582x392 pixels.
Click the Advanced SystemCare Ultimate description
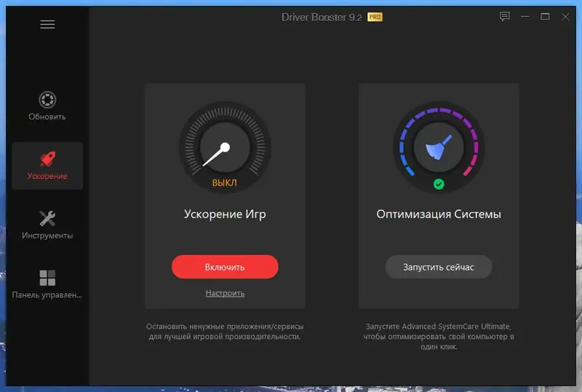coord(439,336)
